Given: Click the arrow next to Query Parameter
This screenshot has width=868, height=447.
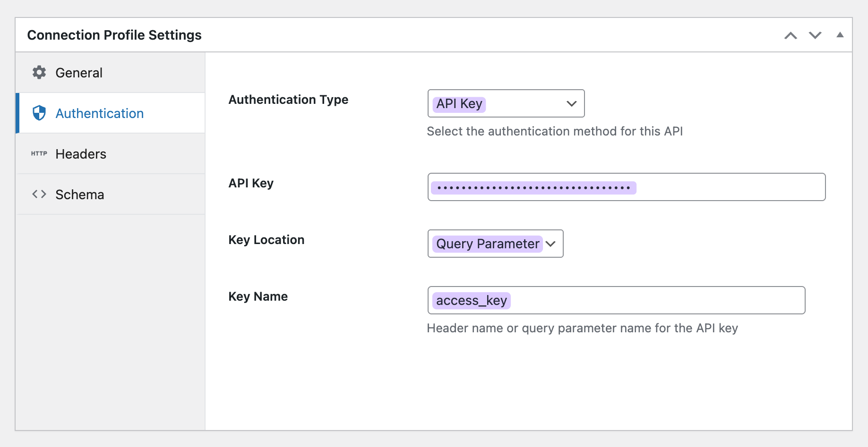Looking at the screenshot, I should [550, 244].
